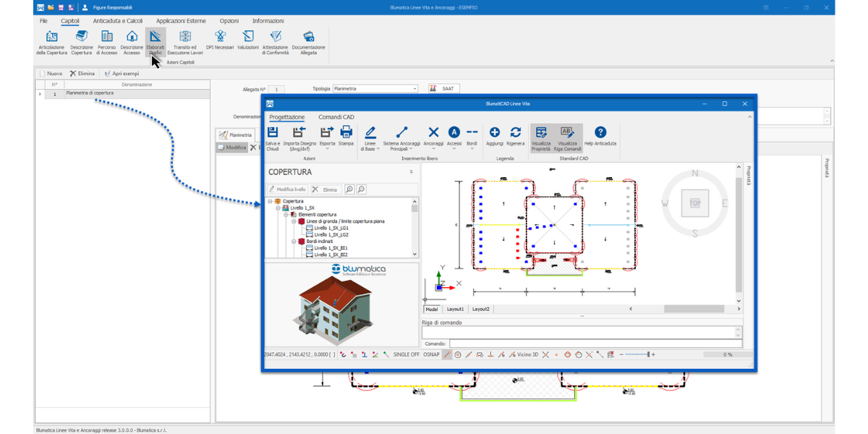Image resolution: width=868 pixels, height=434 pixels.
Task: Click the Comando input field
Action: click(595, 344)
